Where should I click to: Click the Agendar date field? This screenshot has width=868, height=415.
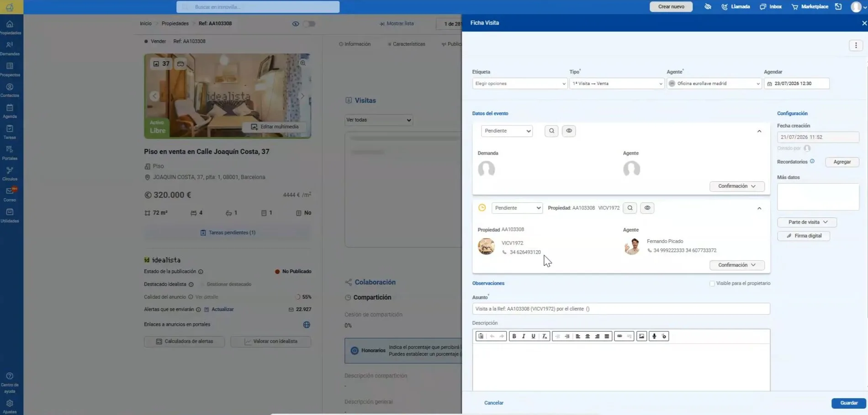pos(797,84)
